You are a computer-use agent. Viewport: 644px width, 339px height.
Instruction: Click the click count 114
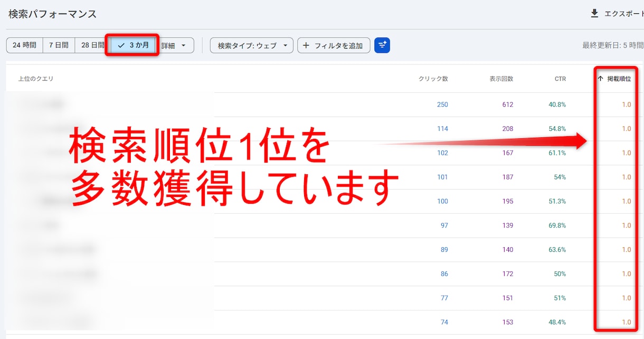pos(442,129)
